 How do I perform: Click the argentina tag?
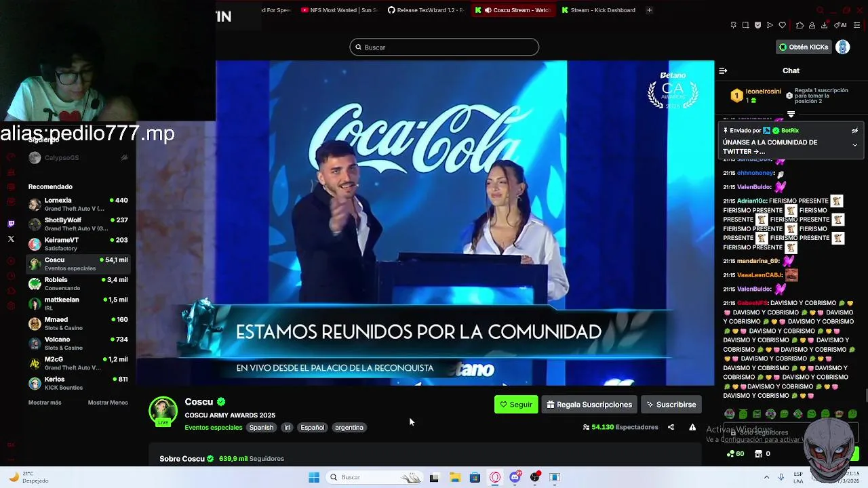(349, 428)
